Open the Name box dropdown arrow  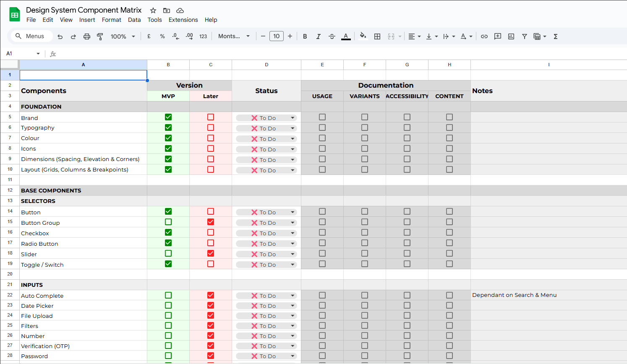pos(38,54)
